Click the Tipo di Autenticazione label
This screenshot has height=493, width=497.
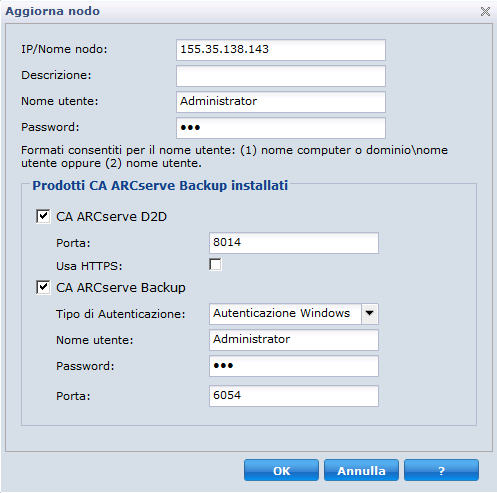click(120, 314)
